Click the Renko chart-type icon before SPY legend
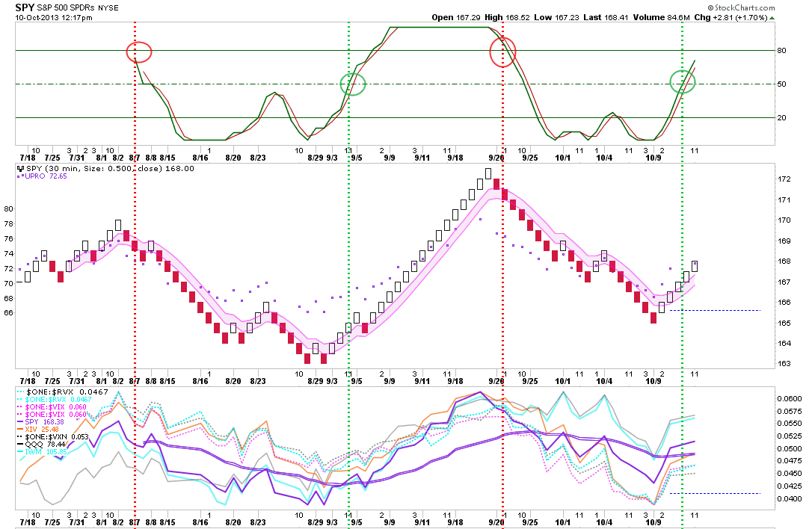Image resolution: width=812 pixels, height=529 pixels. point(21,168)
